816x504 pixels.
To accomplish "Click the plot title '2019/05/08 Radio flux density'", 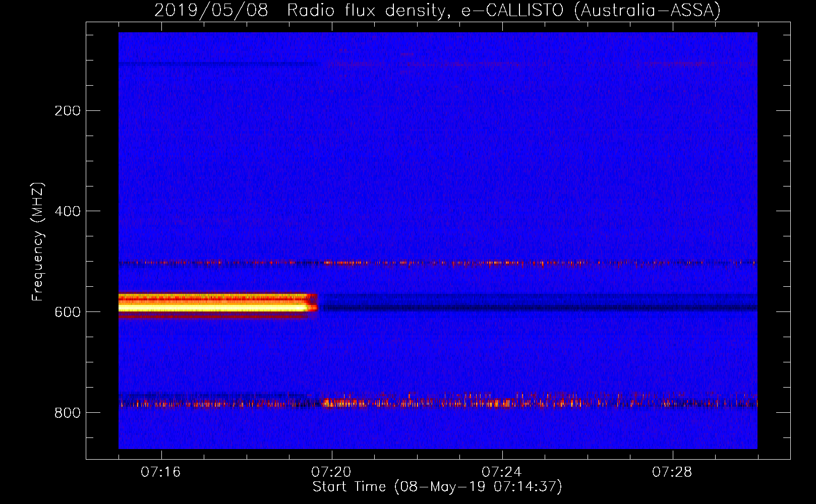I will click(437, 10).
